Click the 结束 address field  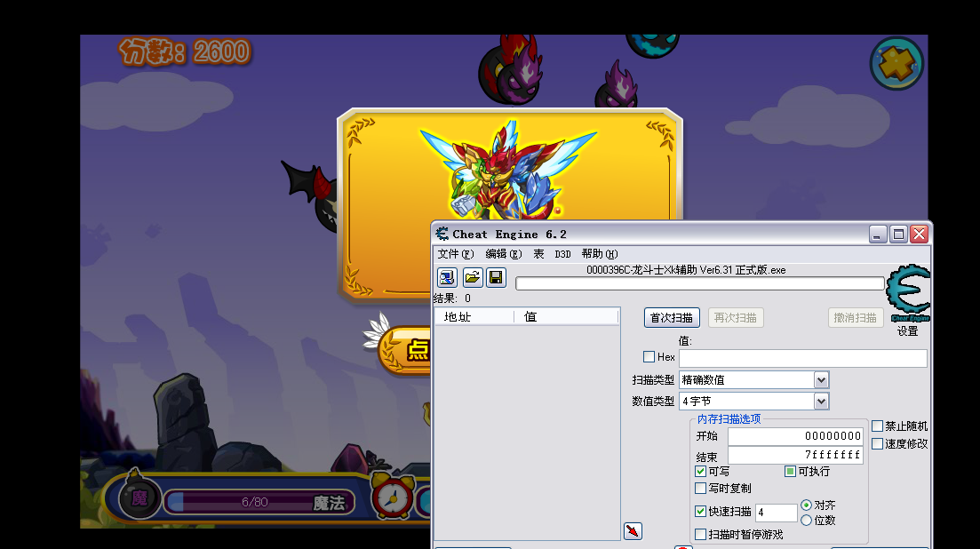click(795, 455)
